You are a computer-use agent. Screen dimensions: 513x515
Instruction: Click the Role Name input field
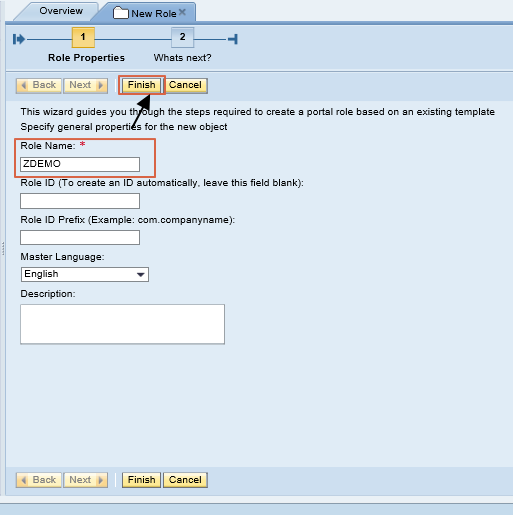tap(80, 164)
